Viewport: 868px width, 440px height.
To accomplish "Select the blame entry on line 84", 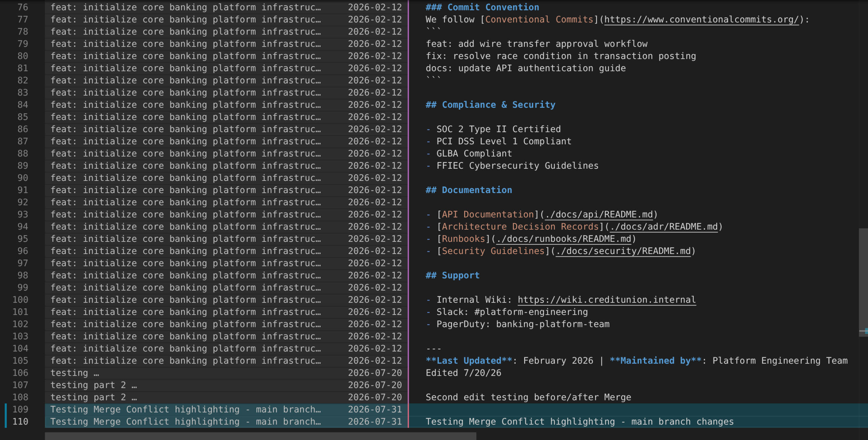I will [x=226, y=105].
